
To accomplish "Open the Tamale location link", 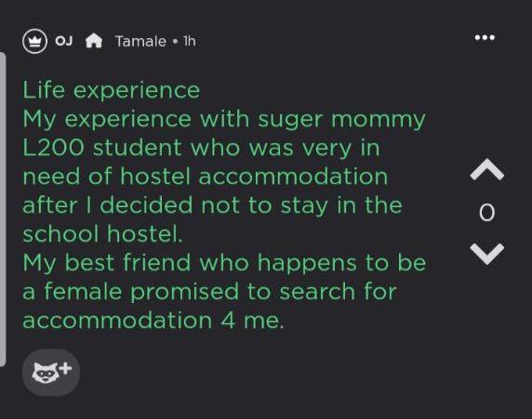I will point(140,42).
